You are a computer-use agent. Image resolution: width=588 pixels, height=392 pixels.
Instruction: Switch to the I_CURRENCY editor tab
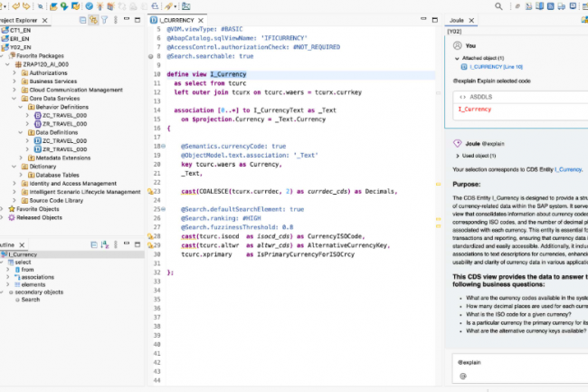[176, 20]
